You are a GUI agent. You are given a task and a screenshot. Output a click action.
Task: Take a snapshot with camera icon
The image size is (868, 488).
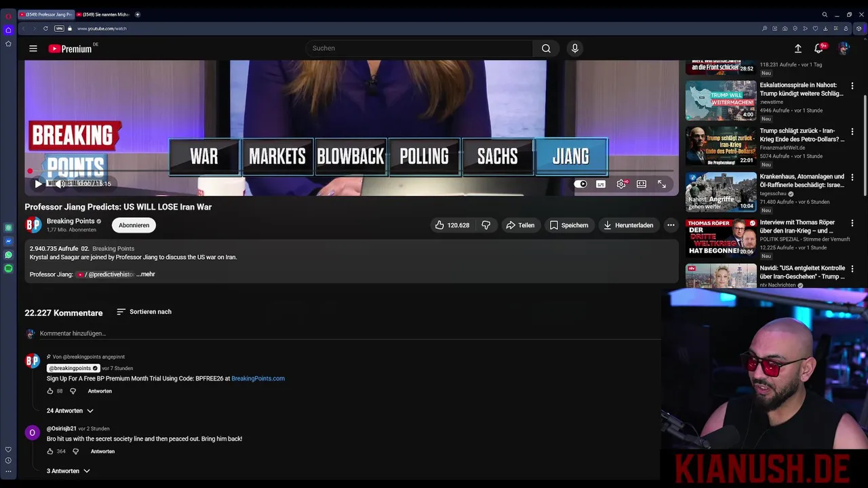785,28
